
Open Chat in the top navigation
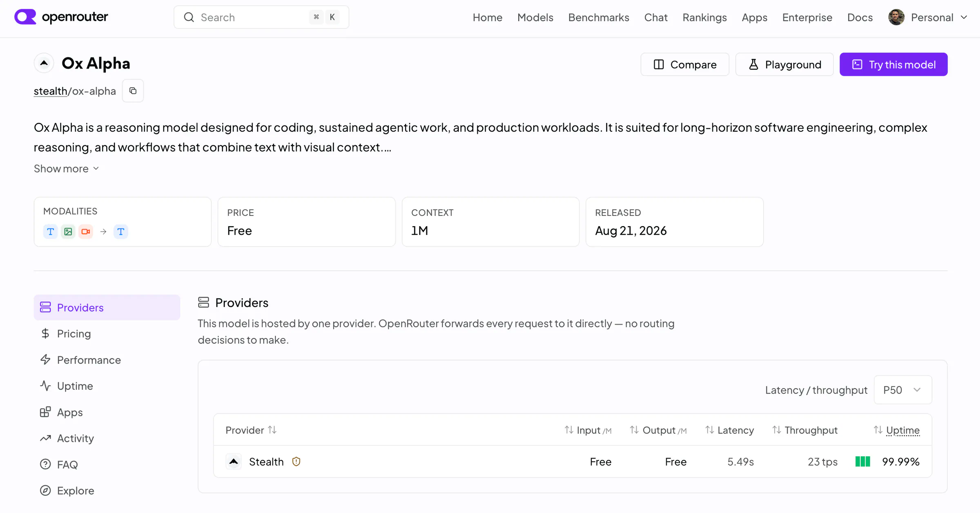pyautogui.click(x=656, y=17)
